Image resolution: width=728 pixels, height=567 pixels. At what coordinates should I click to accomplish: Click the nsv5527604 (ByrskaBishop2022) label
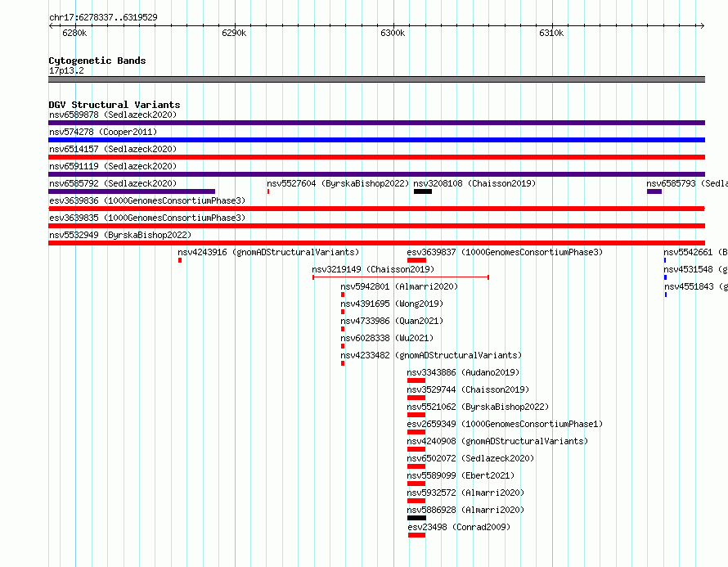point(338,183)
